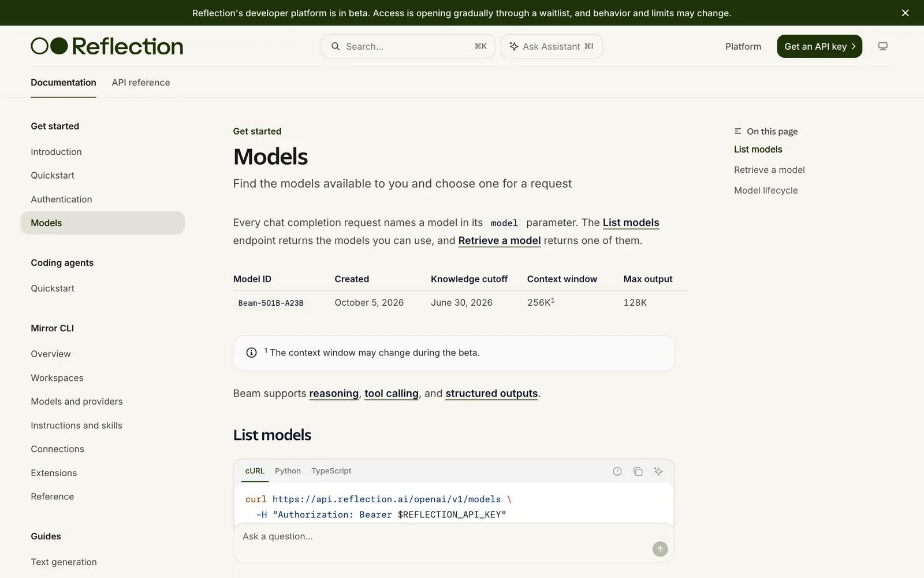Open Ask Assistant
This screenshot has width=924, height=578.
552,46
